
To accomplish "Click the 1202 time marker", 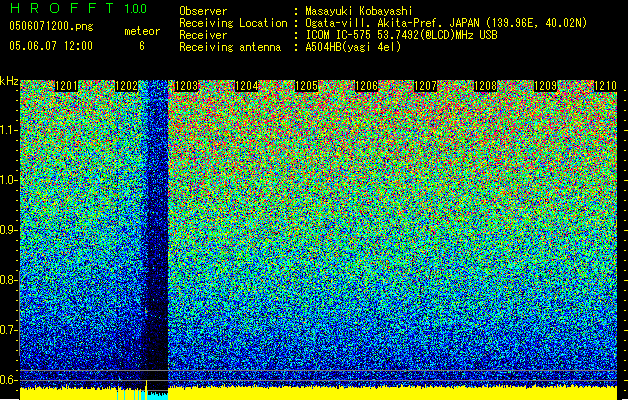I will (x=126, y=86).
